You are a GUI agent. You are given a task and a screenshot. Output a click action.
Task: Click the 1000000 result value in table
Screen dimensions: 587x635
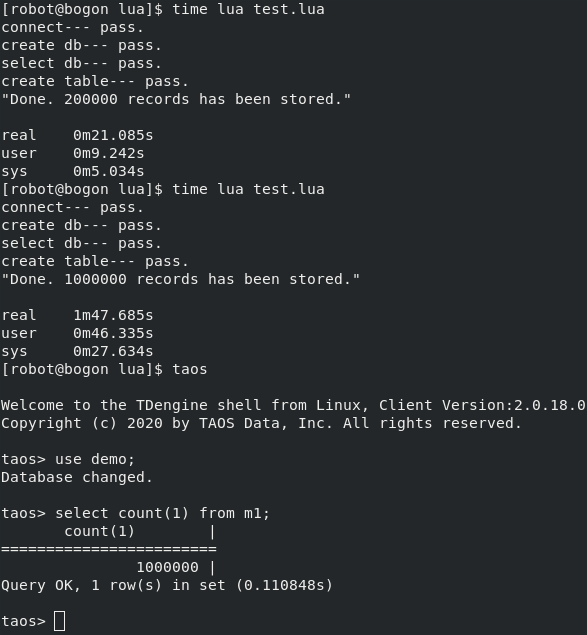tap(167, 567)
